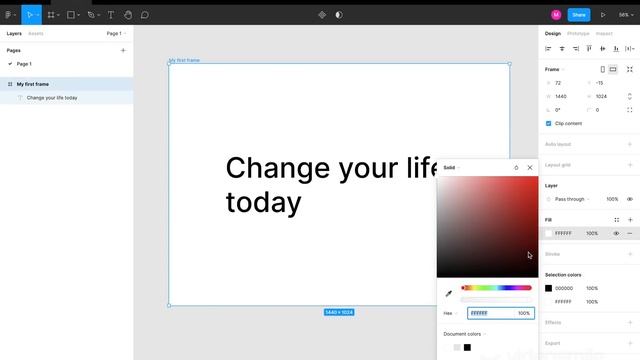Viewport: 640px width, 360px height.
Task: Select the Rectangle shape tool
Action: (x=71, y=15)
